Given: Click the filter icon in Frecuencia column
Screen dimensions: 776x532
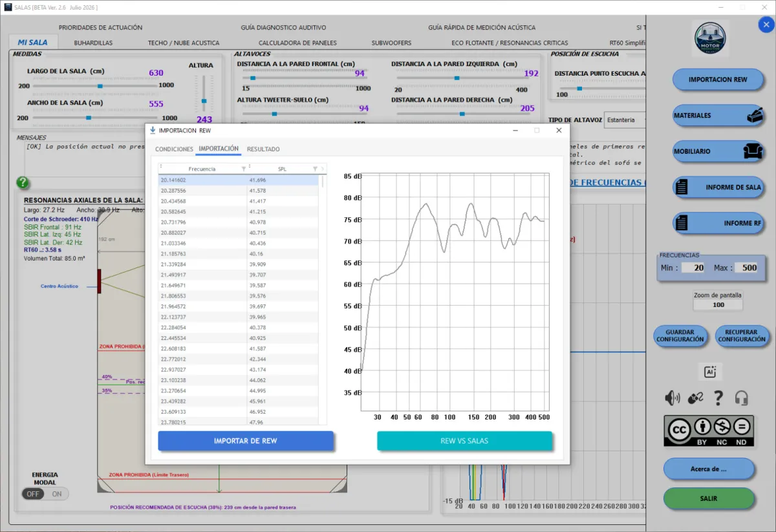Looking at the screenshot, I should [x=243, y=169].
